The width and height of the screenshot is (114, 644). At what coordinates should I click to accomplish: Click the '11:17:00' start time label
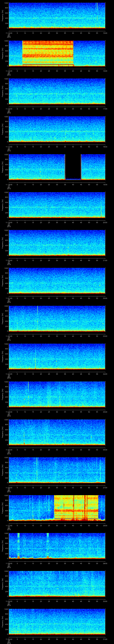click(9, 147)
